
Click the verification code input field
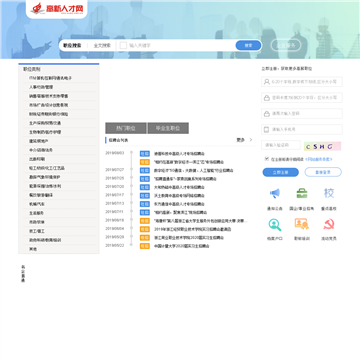281,145
